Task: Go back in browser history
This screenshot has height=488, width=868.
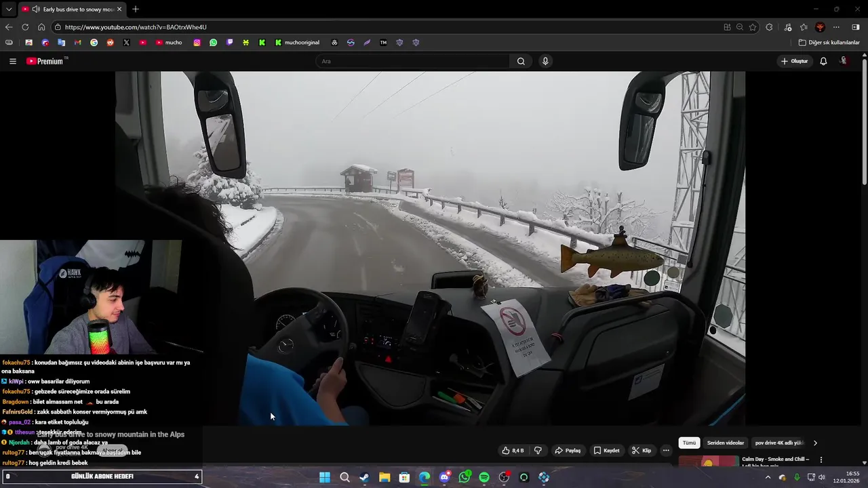Action: [x=9, y=27]
